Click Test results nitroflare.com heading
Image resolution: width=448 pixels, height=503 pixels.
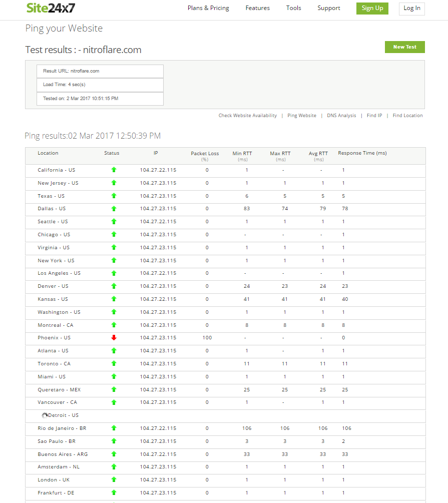(x=83, y=50)
